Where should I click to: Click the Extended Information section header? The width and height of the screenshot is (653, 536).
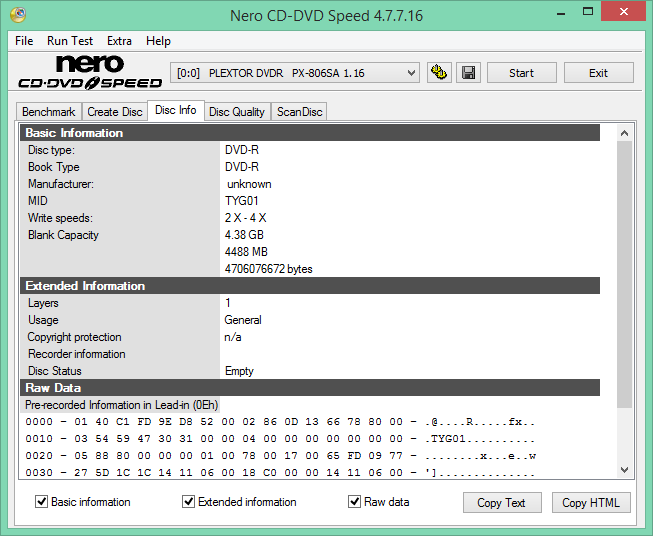pyautogui.click(x=310, y=286)
